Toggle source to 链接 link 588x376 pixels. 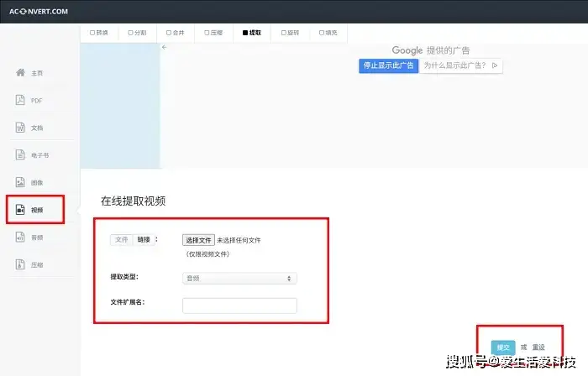click(144, 240)
